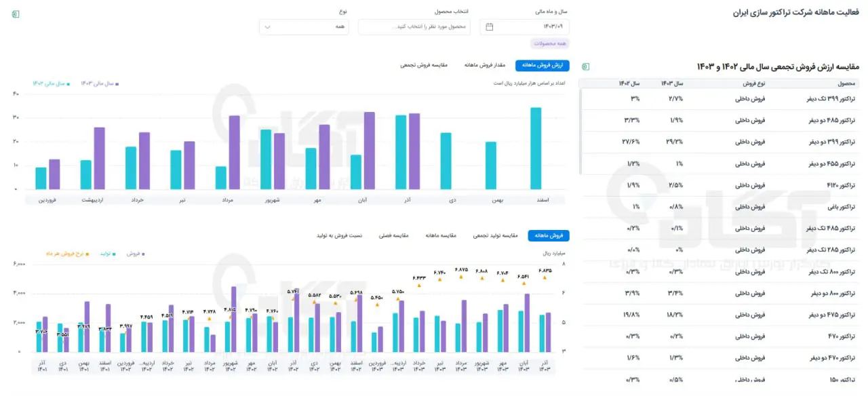Click the 5.450 rate marker label

pos(377,297)
